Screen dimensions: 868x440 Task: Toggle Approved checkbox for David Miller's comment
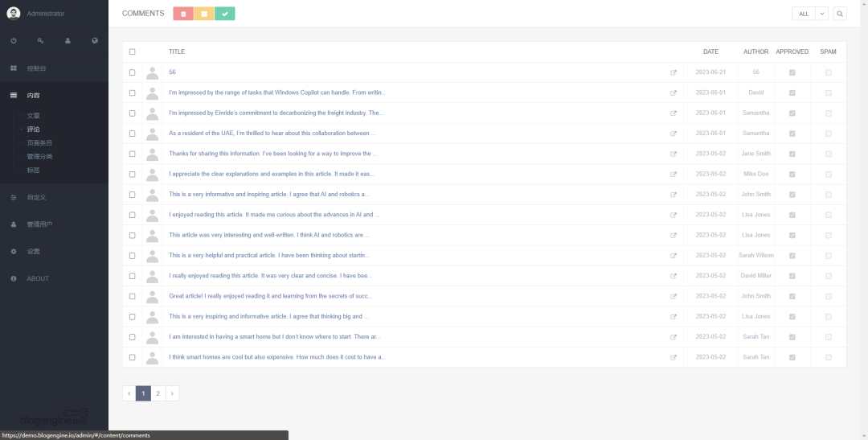click(x=792, y=276)
